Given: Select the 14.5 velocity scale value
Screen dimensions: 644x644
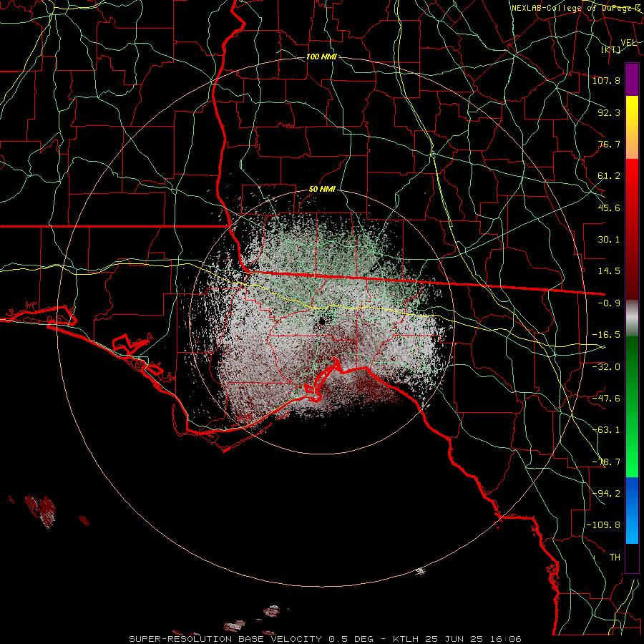Looking at the screenshot, I should tap(609, 271).
